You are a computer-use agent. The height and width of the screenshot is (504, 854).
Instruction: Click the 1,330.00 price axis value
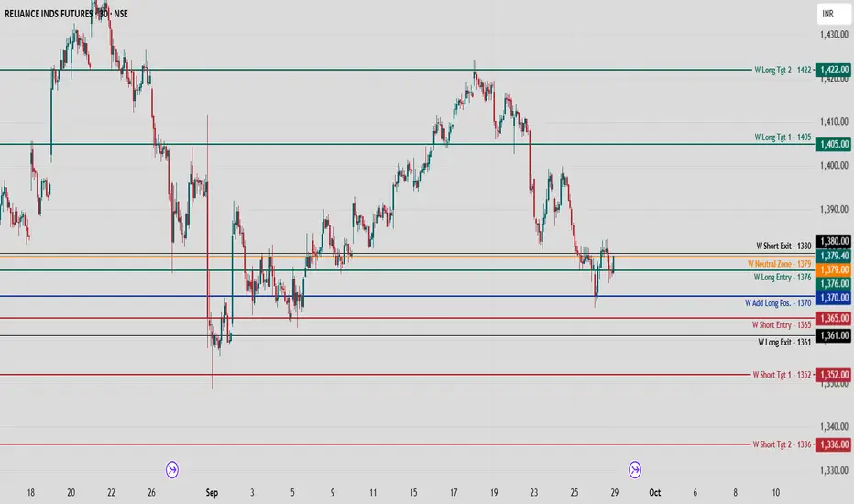[x=834, y=470]
